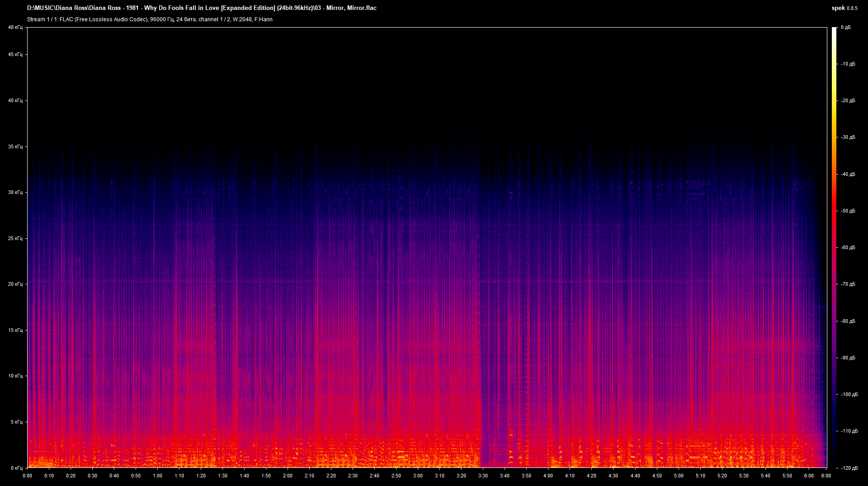Image resolution: width=868 pixels, height=486 pixels.
Task: Click the 0:00 time axis label
Action: pos(27,476)
